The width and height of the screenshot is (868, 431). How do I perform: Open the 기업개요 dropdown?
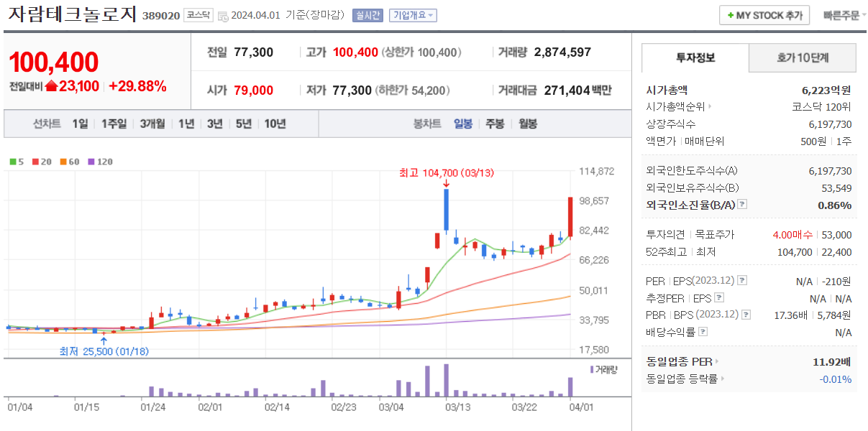[413, 16]
